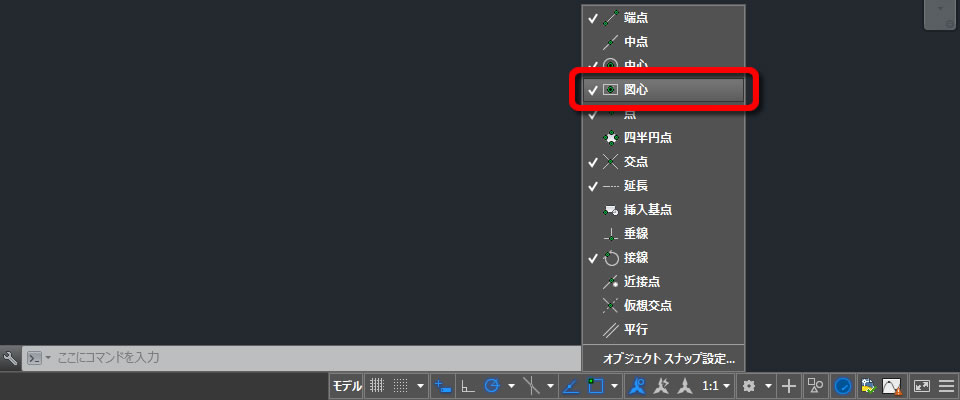Toggle dynamic input icon in status bar
Viewport: 960px width, 400px height.
pyautogui.click(x=443, y=386)
